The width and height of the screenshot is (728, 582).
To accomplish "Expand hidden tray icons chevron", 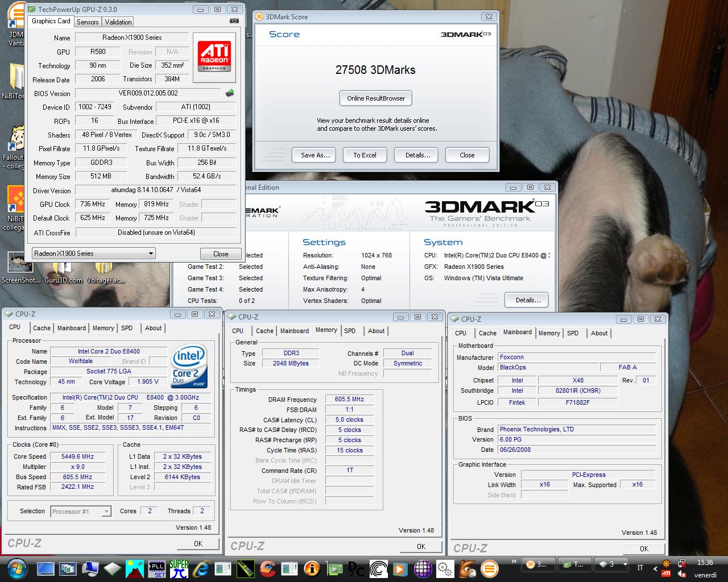I will tap(654, 568).
